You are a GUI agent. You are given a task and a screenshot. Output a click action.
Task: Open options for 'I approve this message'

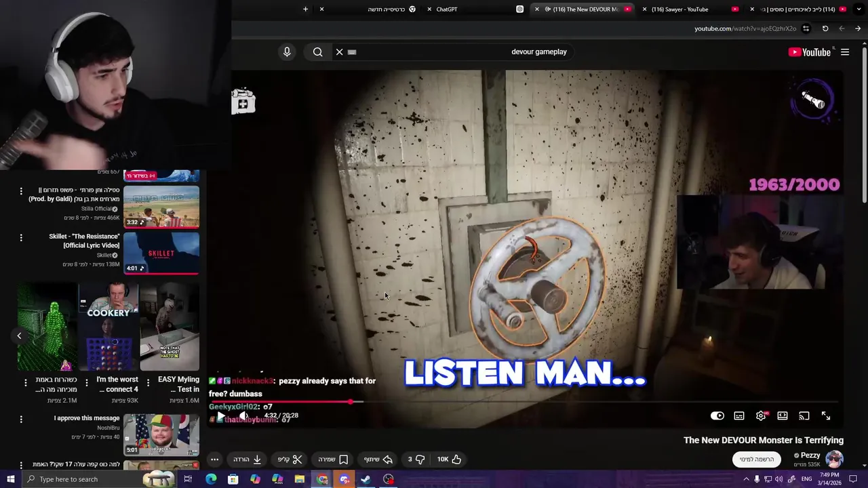tap(21, 420)
